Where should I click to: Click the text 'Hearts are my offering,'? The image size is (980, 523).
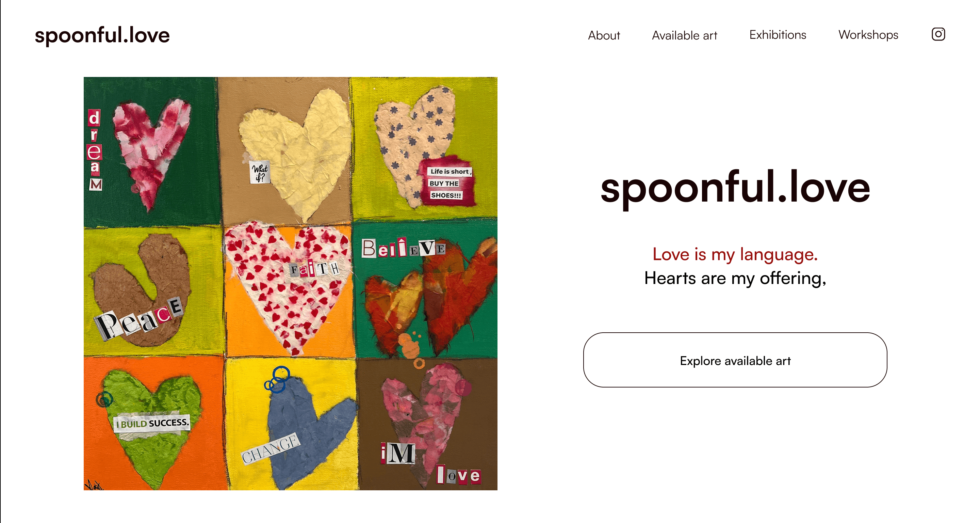[x=735, y=278]
